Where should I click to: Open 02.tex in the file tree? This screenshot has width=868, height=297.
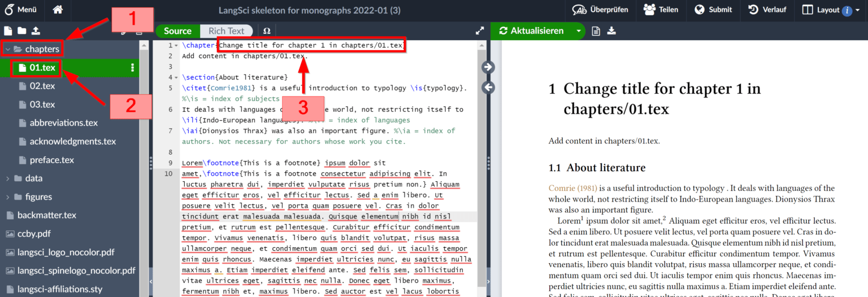[42, 86]
